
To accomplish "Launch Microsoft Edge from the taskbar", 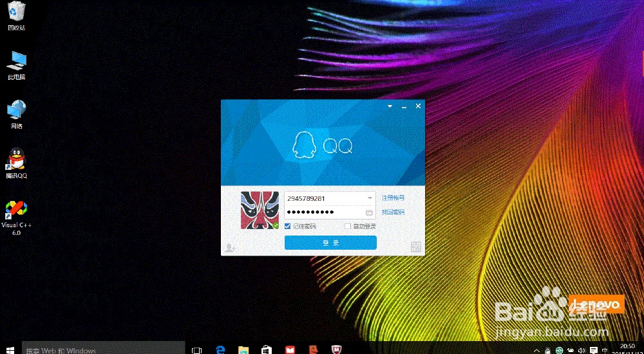I will tap(221, 350).
